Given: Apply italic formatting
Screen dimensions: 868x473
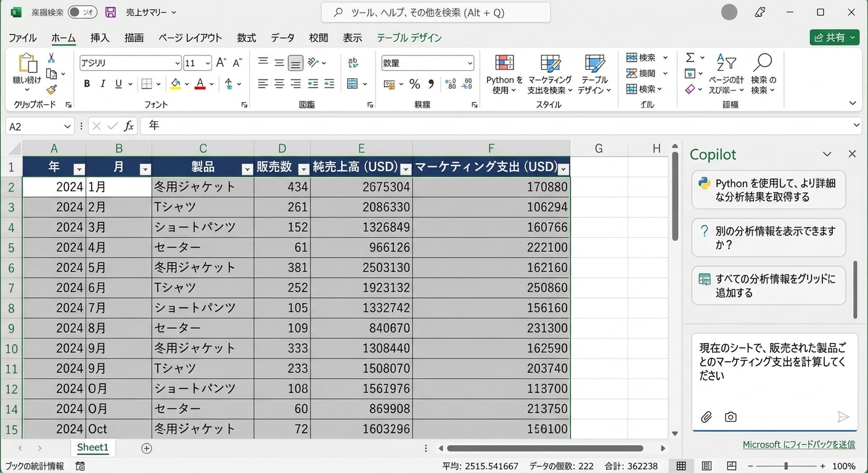Looking at the screenshot, I should pyautogui.click(x=103, y=84).
